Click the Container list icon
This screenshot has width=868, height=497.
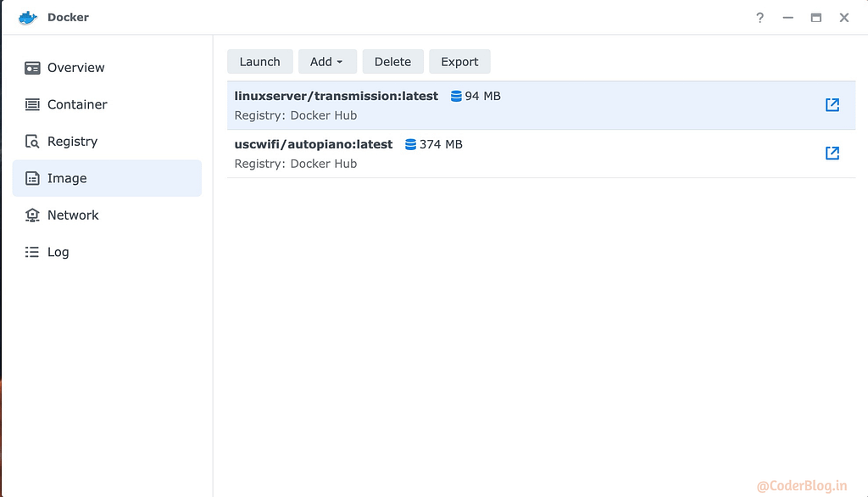pyautogui.click(x=32, y=104)
